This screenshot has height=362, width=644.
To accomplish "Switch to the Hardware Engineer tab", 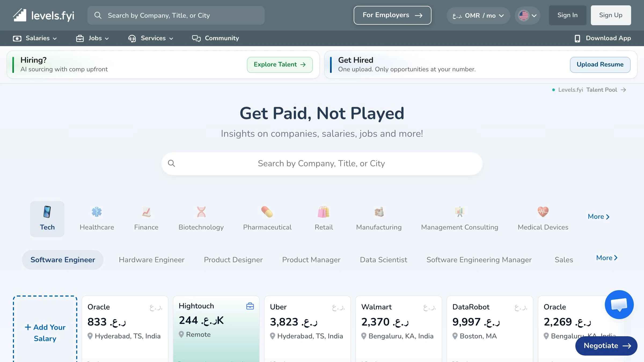I will (x=152, y=260).
